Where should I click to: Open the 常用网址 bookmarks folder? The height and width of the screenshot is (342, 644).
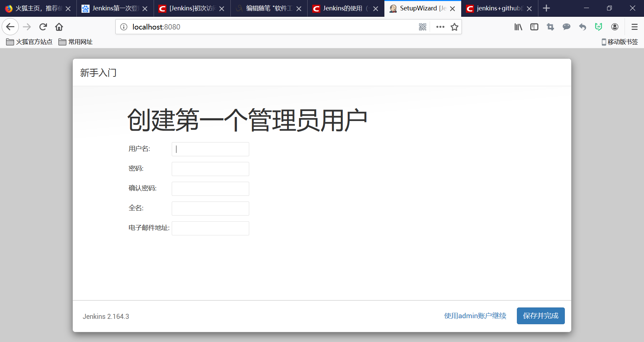[x=75, y=42]
